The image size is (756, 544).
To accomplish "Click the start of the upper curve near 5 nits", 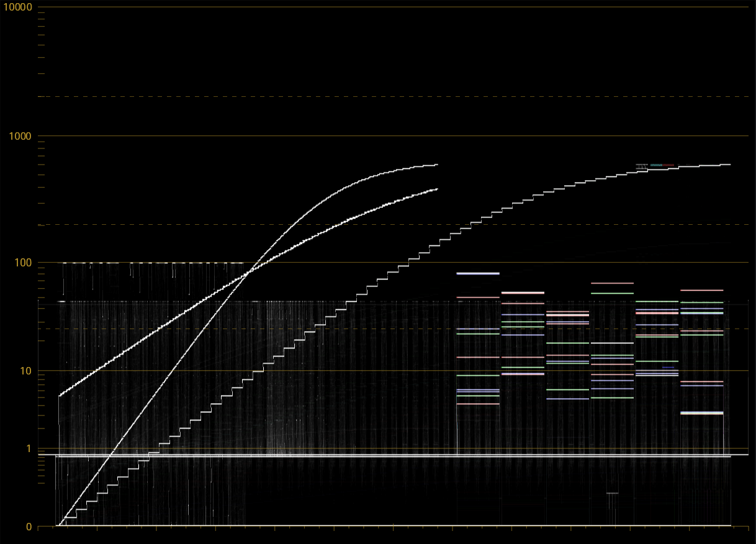I will pyautogui.click(x=60, y=395).
